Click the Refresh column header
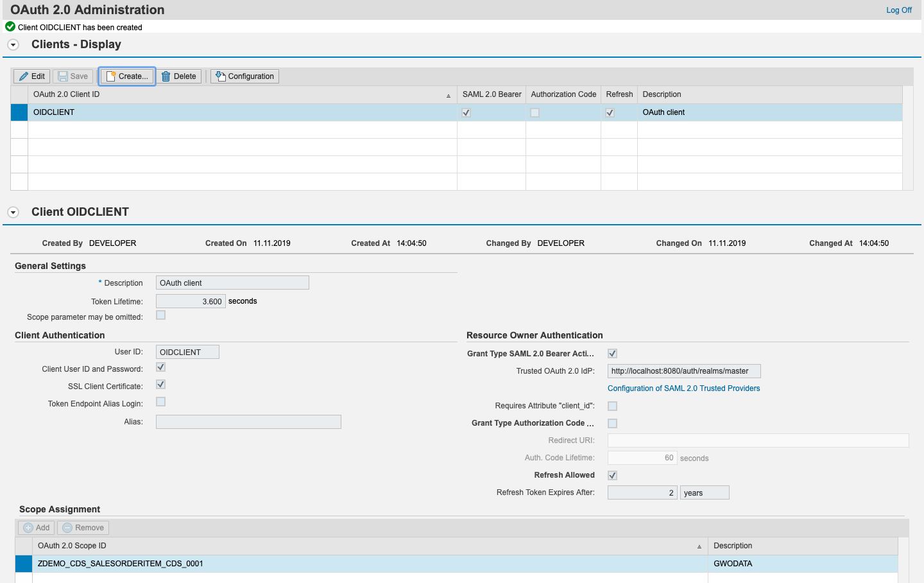This screenshot has height=583, width=924. pos(619,94)
